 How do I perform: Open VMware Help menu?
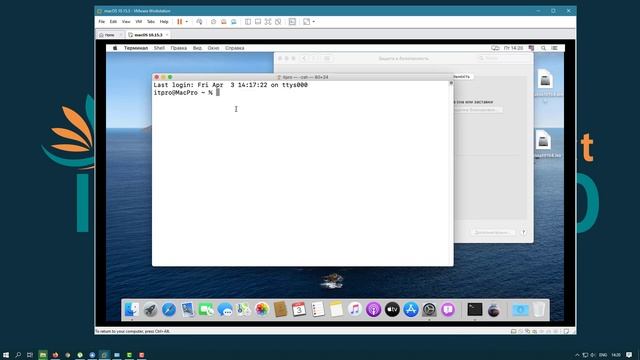pos(164,22)
